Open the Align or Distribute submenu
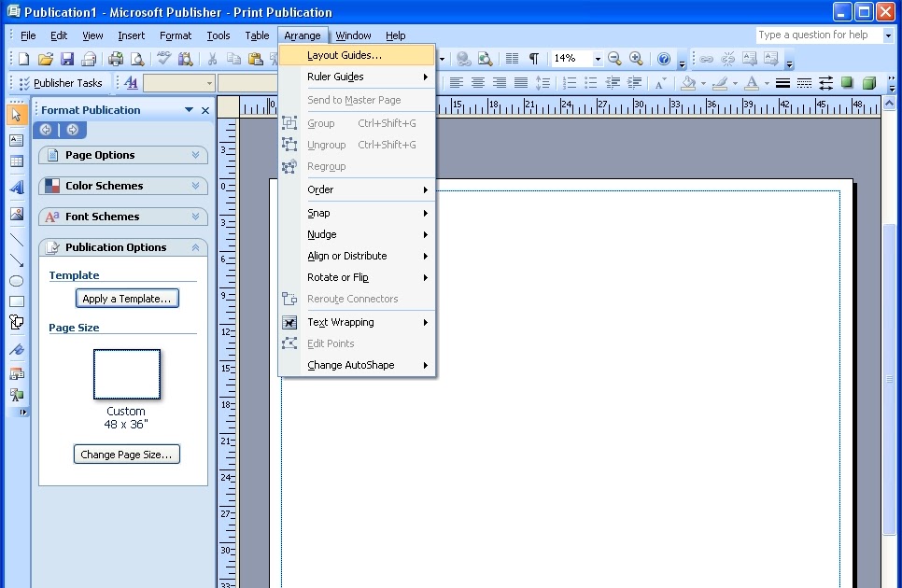 [357, 256]
